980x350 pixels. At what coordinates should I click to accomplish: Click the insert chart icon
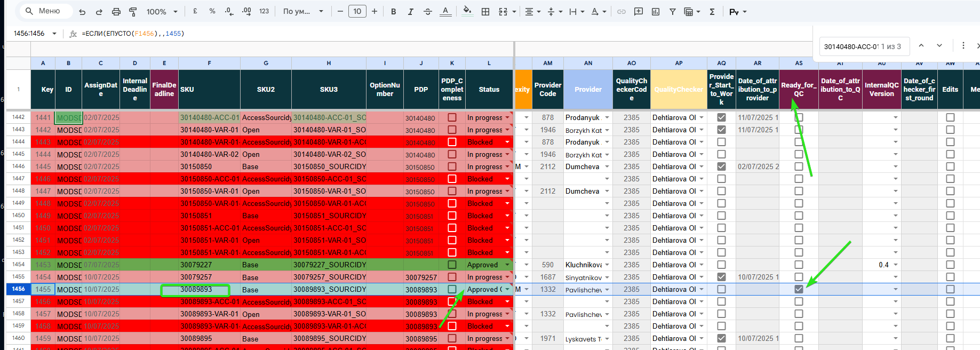(656, 11)
